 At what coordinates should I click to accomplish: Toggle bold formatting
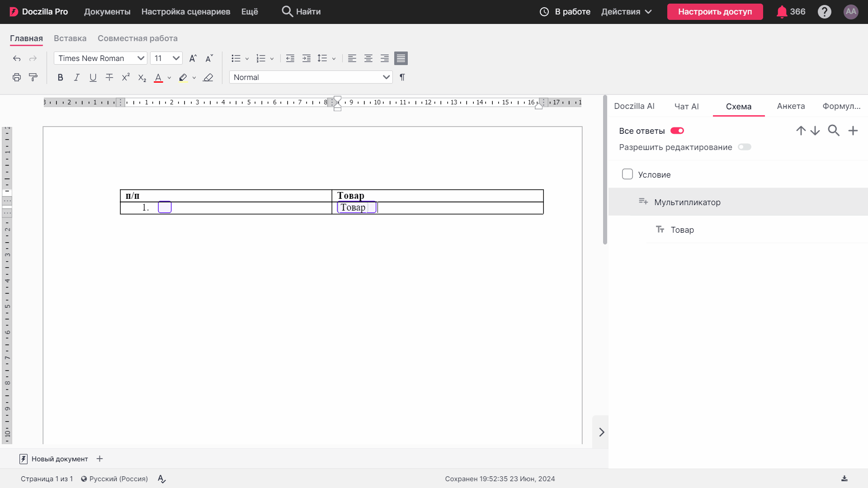pyautogui.click(x=60, y=77)
